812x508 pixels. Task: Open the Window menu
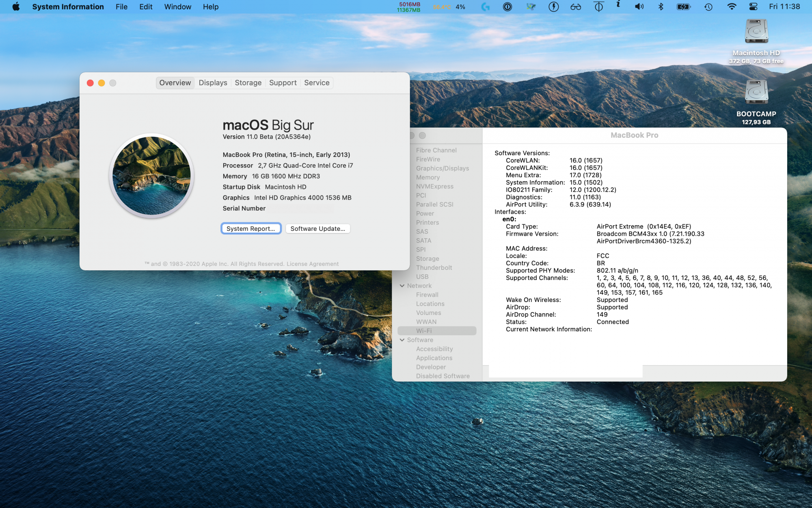(x=177, y=7)
